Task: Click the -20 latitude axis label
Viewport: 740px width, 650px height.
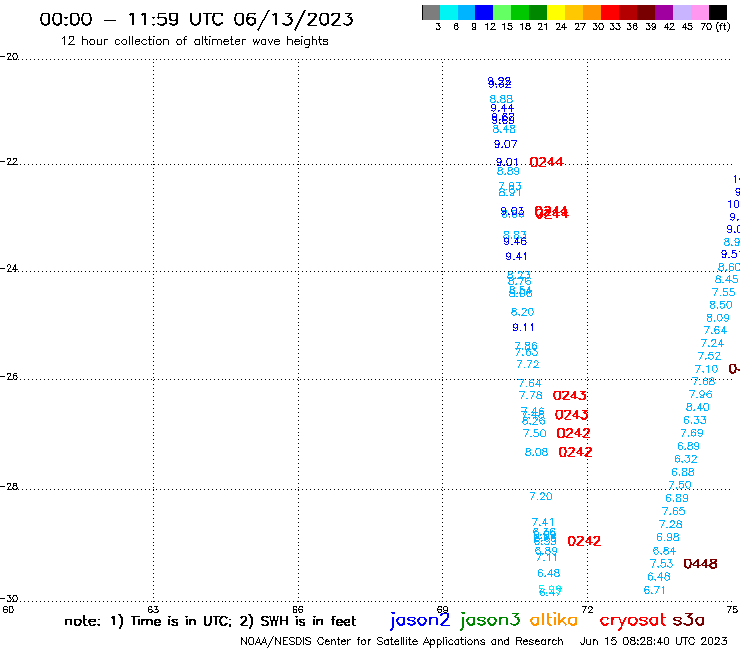Action: click(9, 57)
